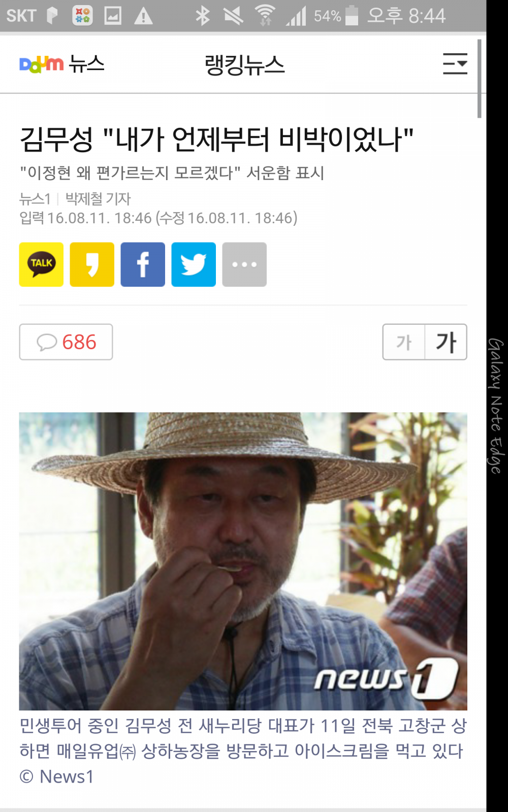Screen dimensions: 508x812
Task: Open the article photo of man in straw hat
Action: tap(243, 561)
